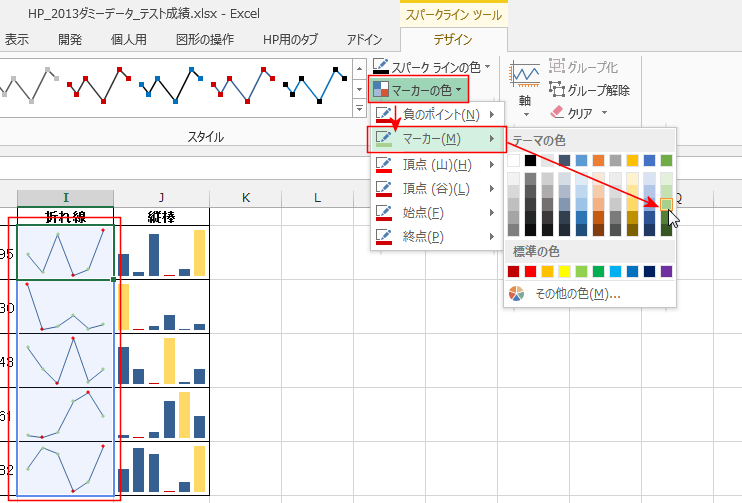This screenshot has width=742, height=503.
Task: Click the style gallery down arrow
Action: pos(359,89)
